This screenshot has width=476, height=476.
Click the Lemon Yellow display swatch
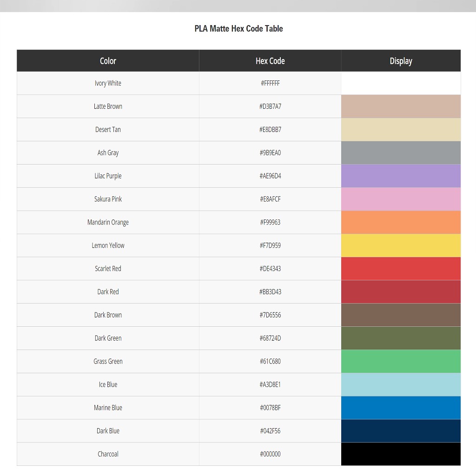(x=401, y=245)
